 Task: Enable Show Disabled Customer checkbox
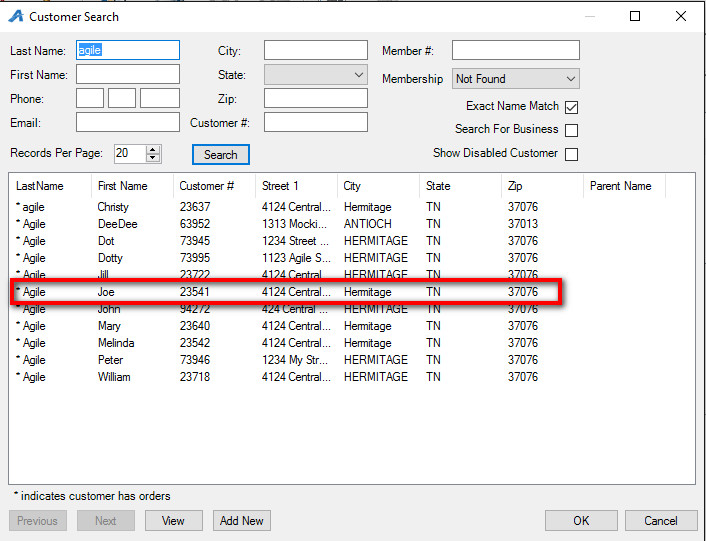click(x=571, y=154)
